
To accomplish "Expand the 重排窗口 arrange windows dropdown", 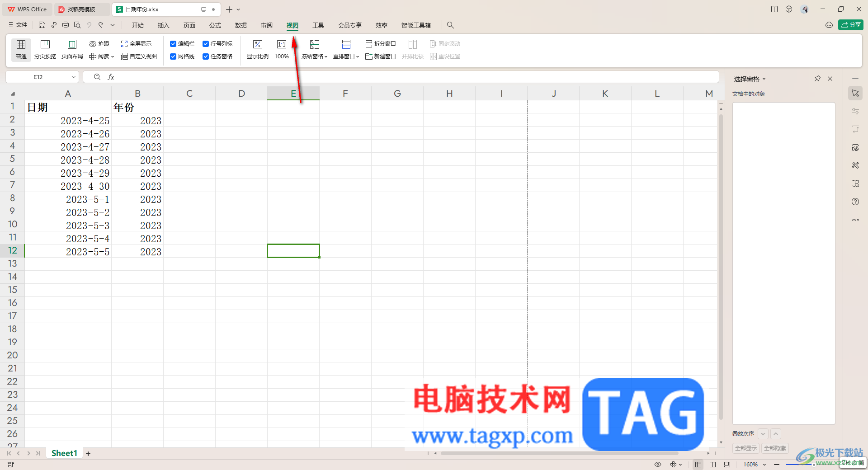I will click(358, 57).
